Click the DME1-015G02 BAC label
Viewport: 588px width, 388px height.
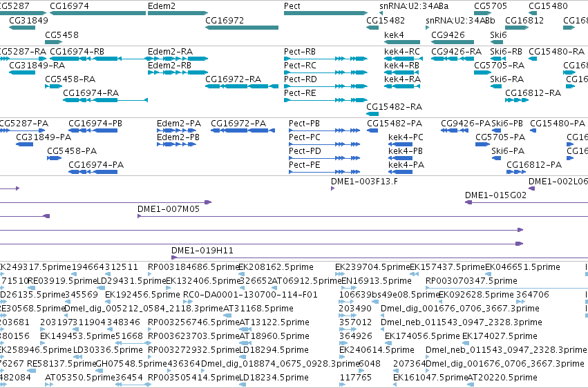495,195
